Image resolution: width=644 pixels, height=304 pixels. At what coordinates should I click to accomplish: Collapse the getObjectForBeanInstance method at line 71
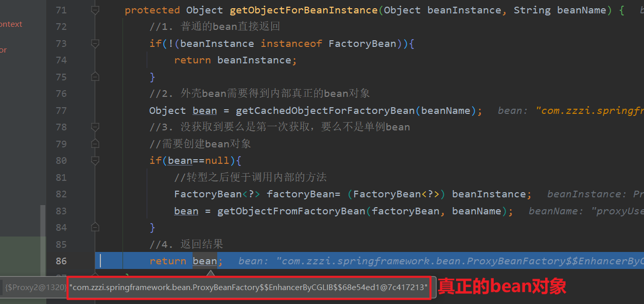point(95,10)
